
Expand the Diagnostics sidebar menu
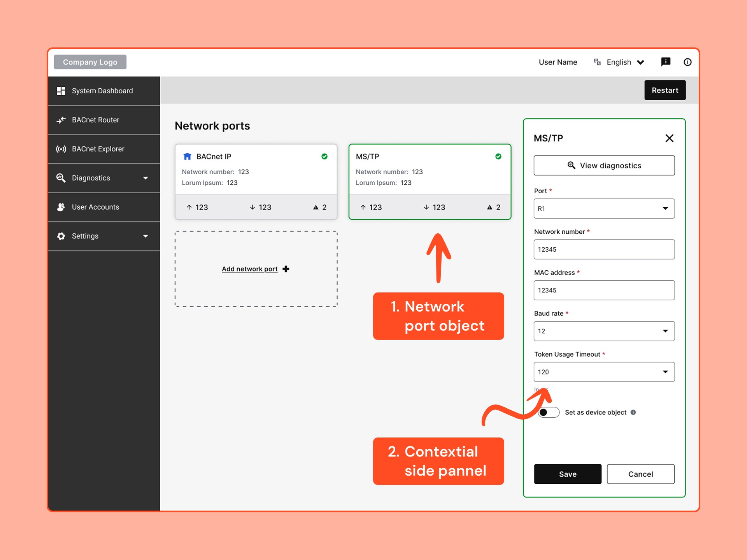pyautogui.click(x=104, y=178)
